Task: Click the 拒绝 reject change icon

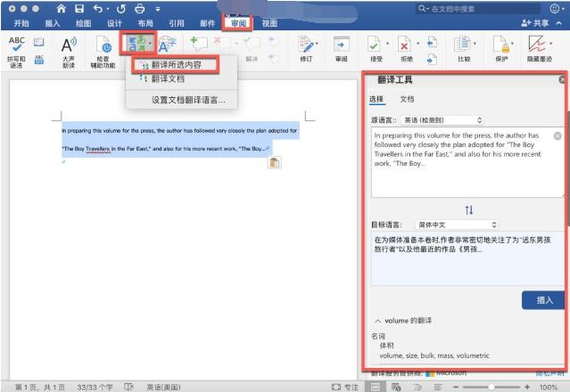Action: pos(404,45)
